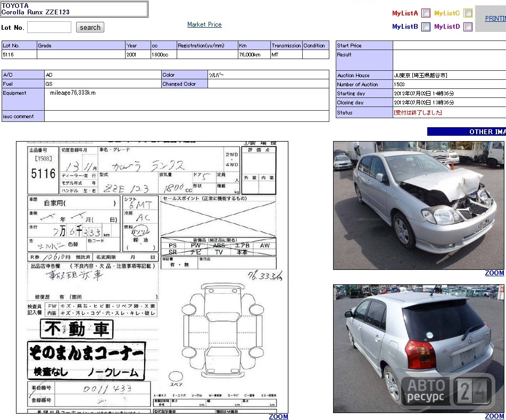Image resolution: width=506 pixels, height=420 pixels.
Task: Select the 76,000km cell
Action: [x=254, y=54]
